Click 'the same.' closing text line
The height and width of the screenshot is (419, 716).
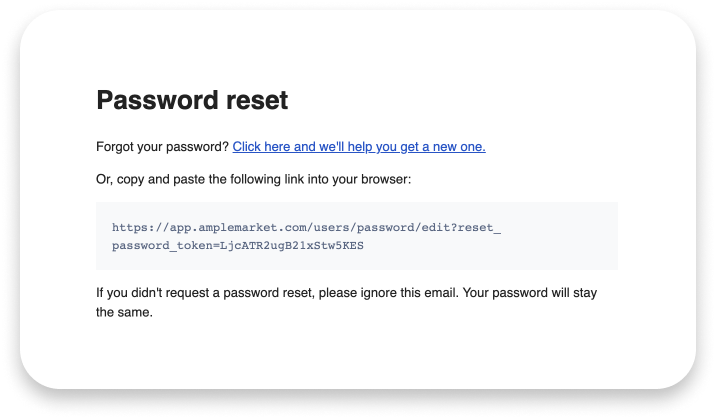(124, 312)
